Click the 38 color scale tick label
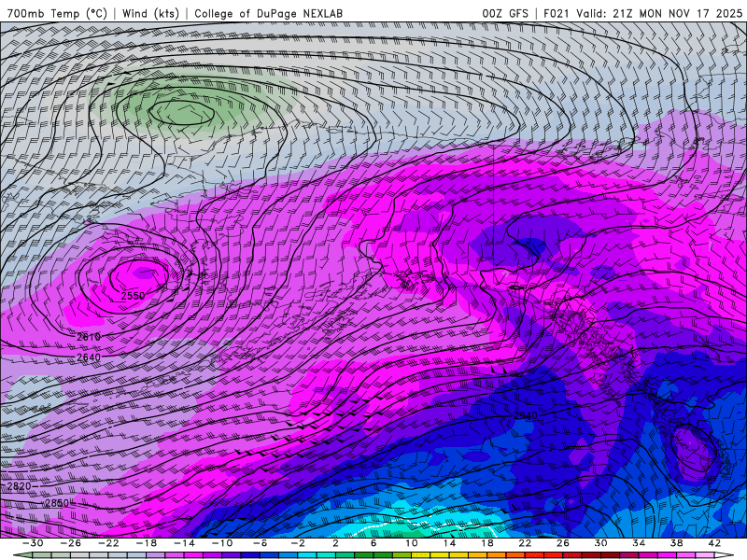Viewport: 747px width, 560px height. click(x=676, y=543)
